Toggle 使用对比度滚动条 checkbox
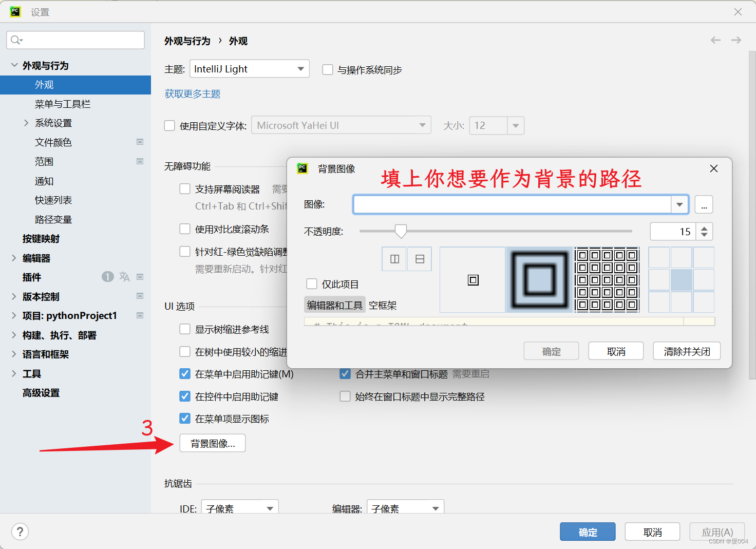Viewport: 756px width, 549px height. coord(185,229)
